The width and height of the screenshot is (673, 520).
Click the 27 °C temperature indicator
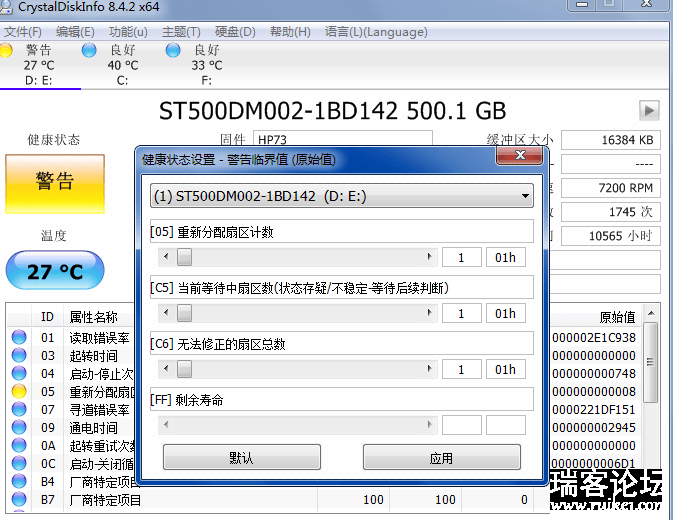click(55, 271)
